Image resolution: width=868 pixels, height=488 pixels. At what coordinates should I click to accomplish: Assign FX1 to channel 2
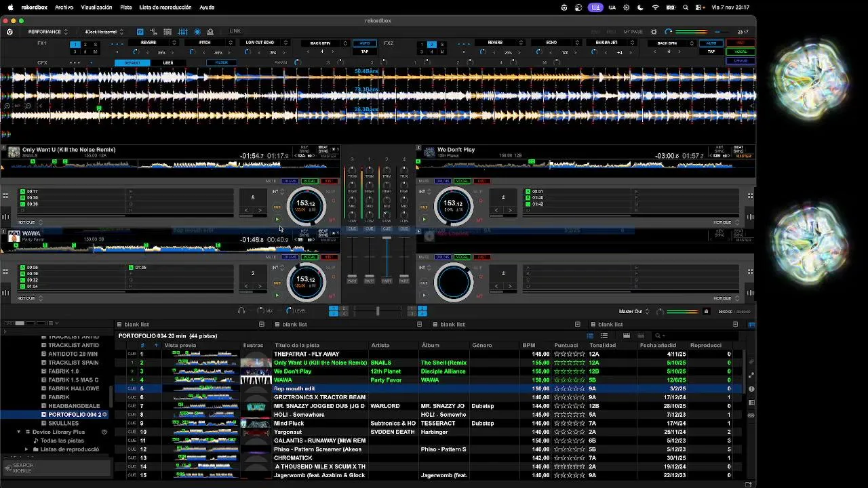click(x=85, y=45)
